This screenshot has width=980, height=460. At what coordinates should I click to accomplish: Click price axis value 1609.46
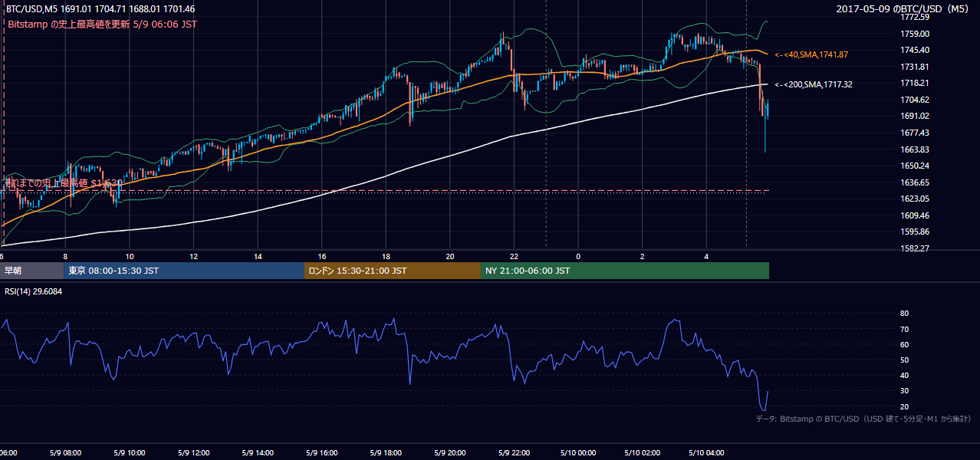pyautogui.click(x=914, y=215)
